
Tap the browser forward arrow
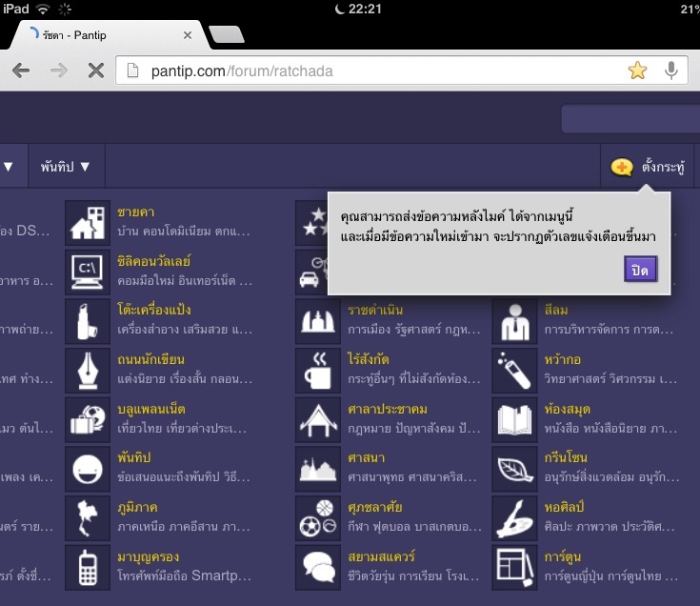tap(58, 71)
